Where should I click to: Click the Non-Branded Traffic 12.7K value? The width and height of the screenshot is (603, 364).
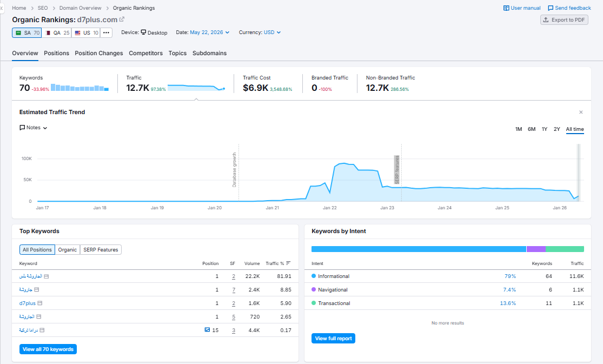377,88
